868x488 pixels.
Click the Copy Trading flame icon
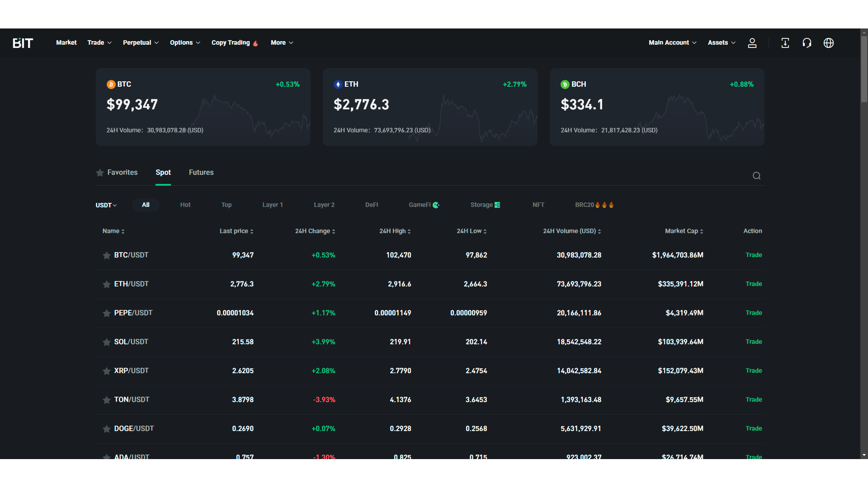point(255,43)
